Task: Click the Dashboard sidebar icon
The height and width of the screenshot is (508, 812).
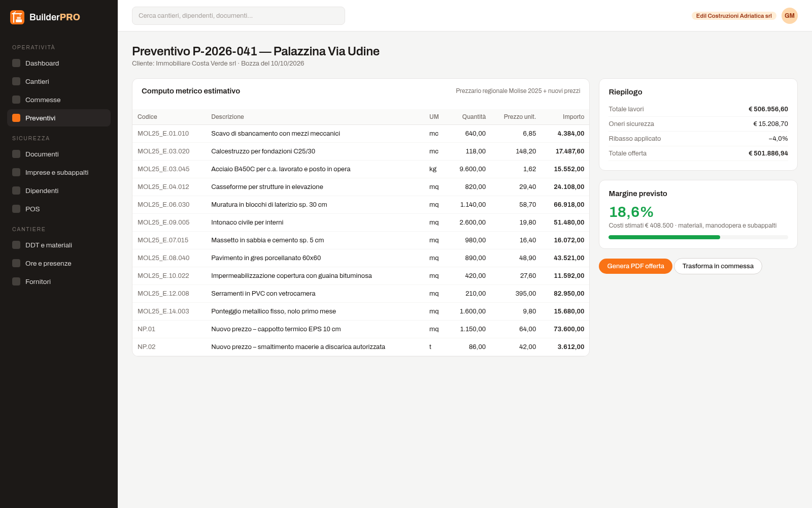Action: click(16, 63)
